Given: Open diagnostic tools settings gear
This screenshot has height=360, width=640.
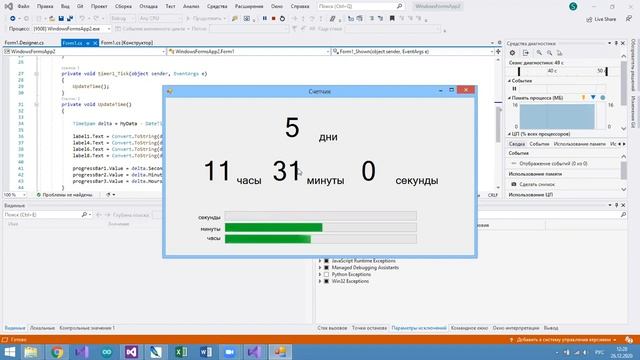Looking at the screenshot, I should click(512, 53).
